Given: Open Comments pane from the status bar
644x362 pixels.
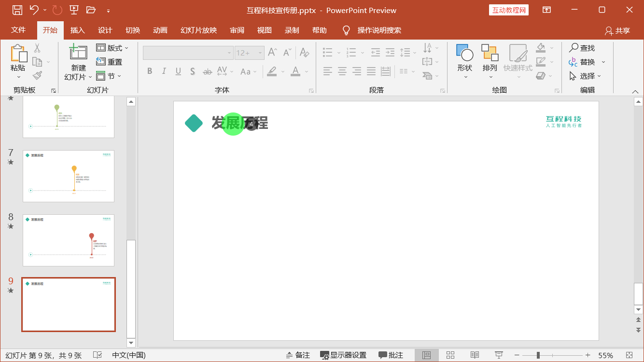Looking at the screenshot, I should click(391, 355).
